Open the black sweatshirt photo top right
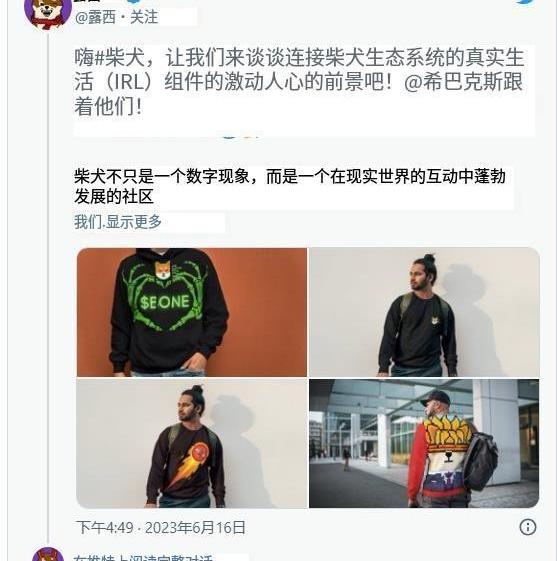This screenshot has height=561, width=557. point(424,312)
